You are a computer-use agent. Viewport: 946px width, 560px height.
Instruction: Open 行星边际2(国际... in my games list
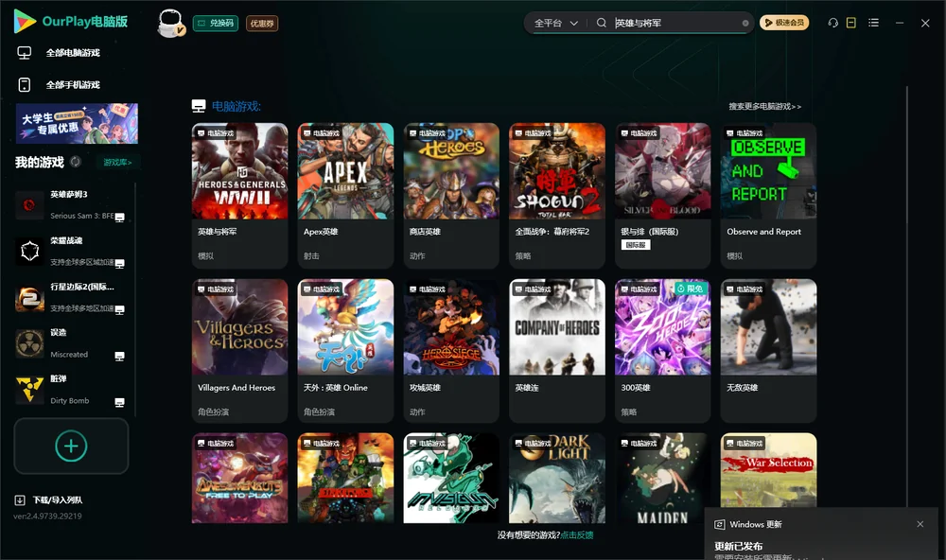69,297
